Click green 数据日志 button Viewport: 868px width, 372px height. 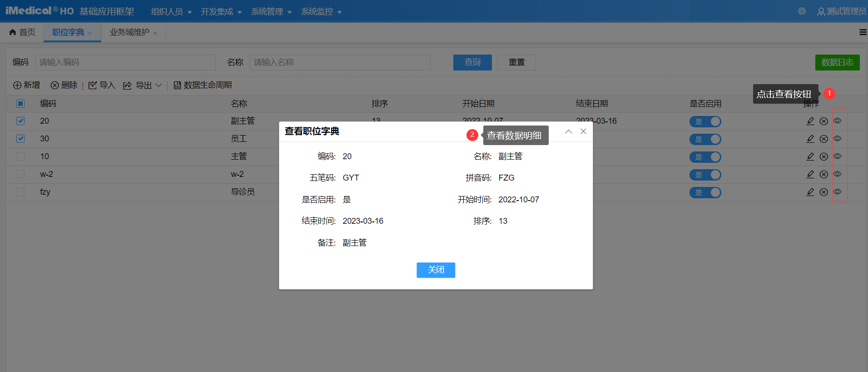pyautogui.click(x=837, y=62)
